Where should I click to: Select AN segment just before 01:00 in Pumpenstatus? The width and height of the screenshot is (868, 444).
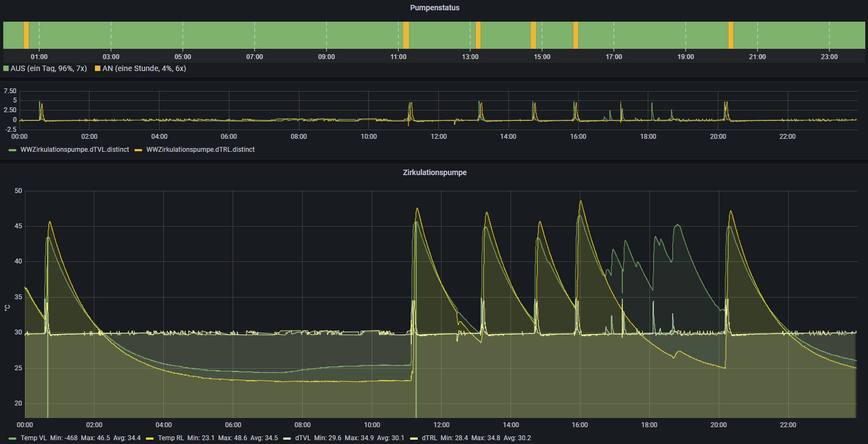pyautogui.click(x=26, y=35)
